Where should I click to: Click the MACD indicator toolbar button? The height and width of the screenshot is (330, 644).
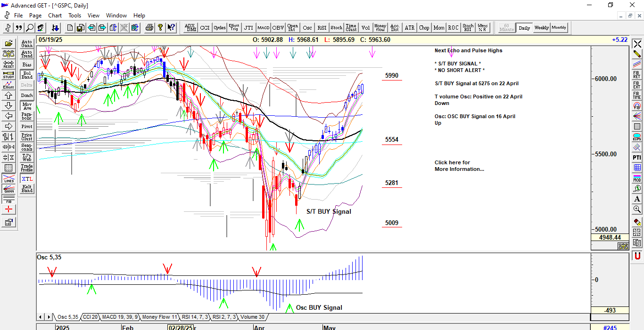pyautogui.click(x=263, y=28)
